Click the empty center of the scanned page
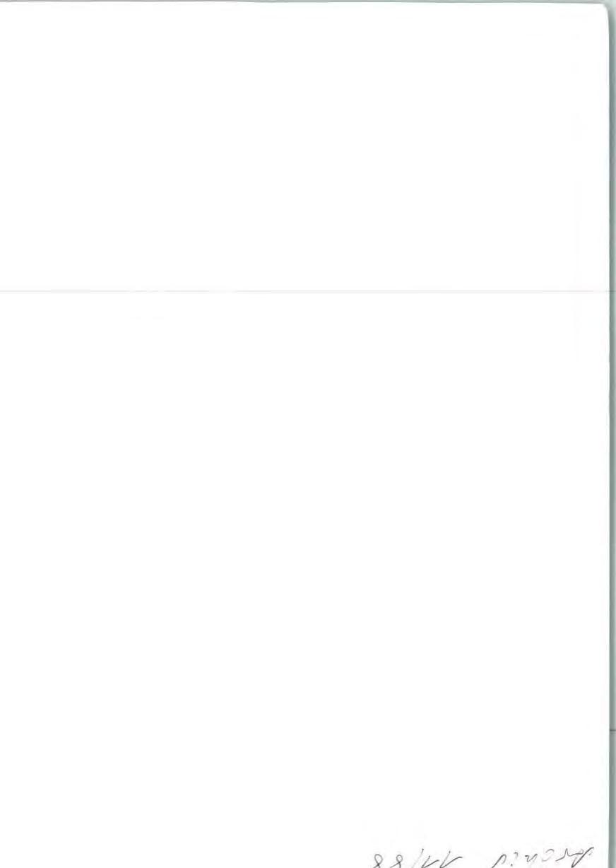Viewport: 616px width, 868px height. (304, 434)
